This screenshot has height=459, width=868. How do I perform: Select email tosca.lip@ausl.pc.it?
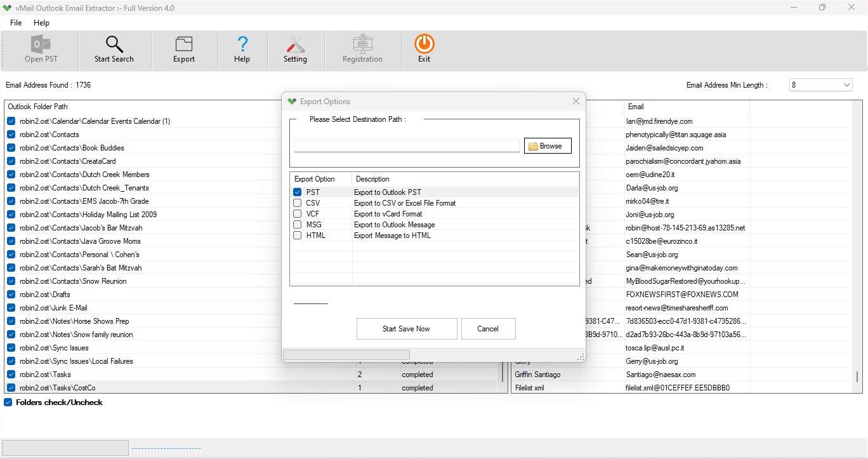655,348
